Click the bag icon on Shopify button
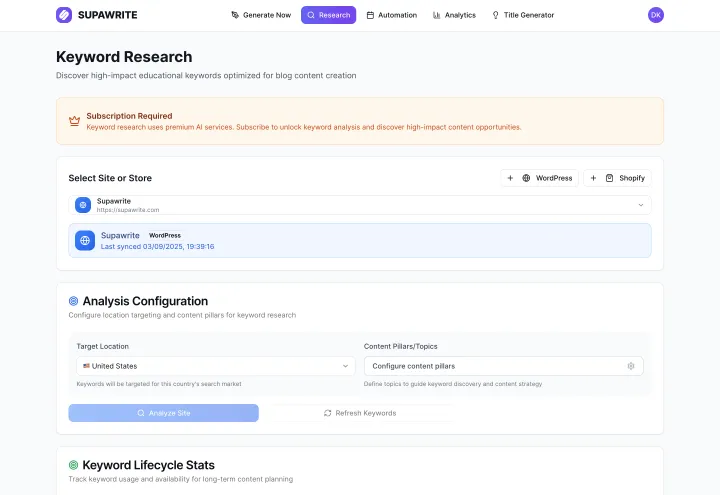 tap(609, 178)
